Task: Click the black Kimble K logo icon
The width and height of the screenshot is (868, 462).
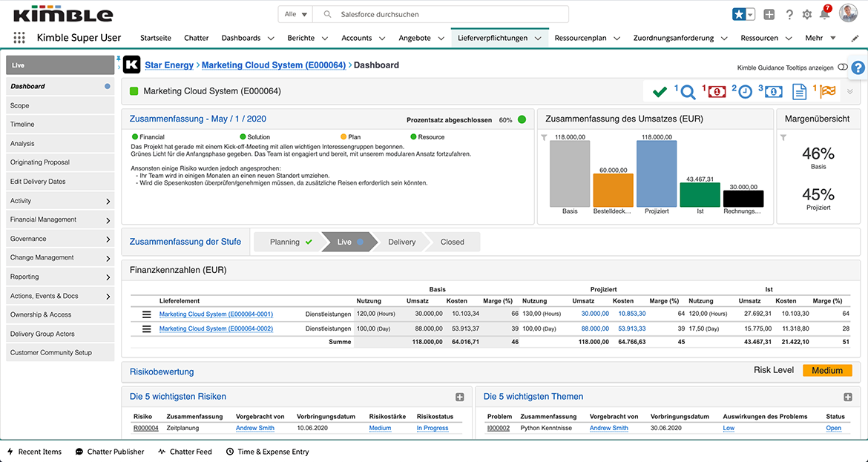Action: pos(132,65)
